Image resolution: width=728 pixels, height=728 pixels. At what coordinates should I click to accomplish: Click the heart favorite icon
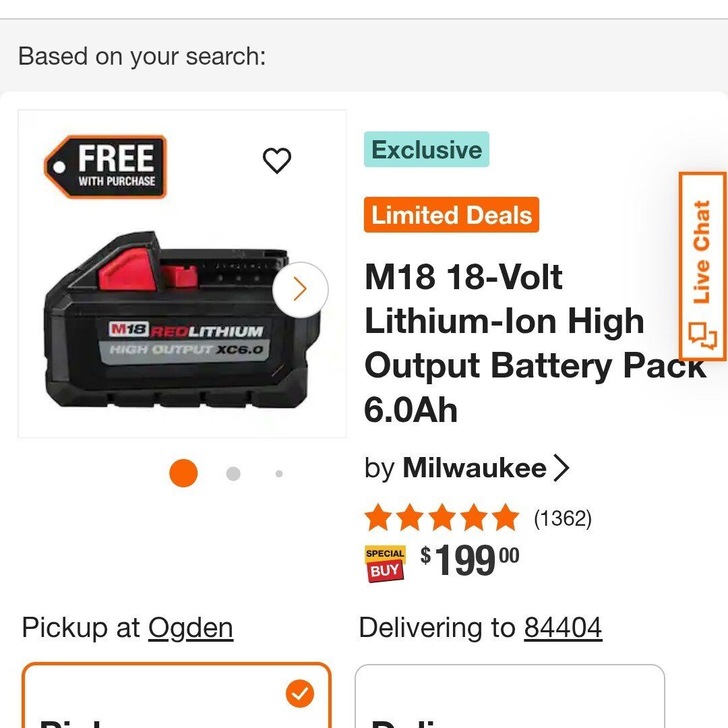tap(277, 161)
